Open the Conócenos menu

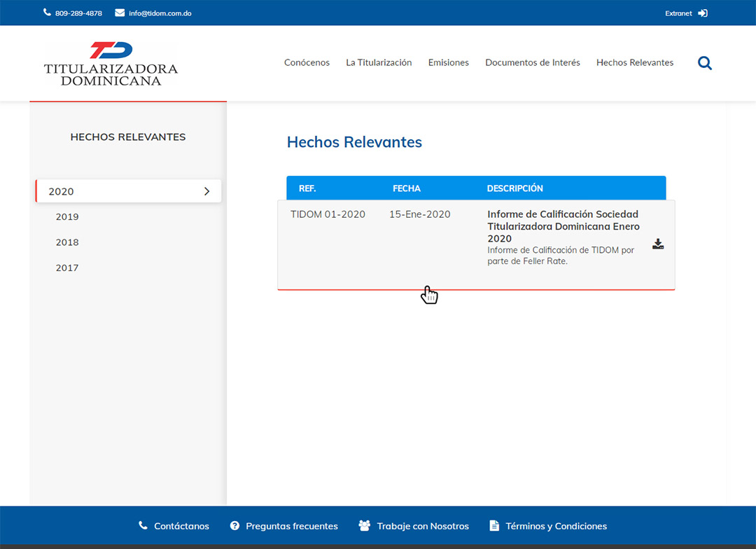pos(307,63)
